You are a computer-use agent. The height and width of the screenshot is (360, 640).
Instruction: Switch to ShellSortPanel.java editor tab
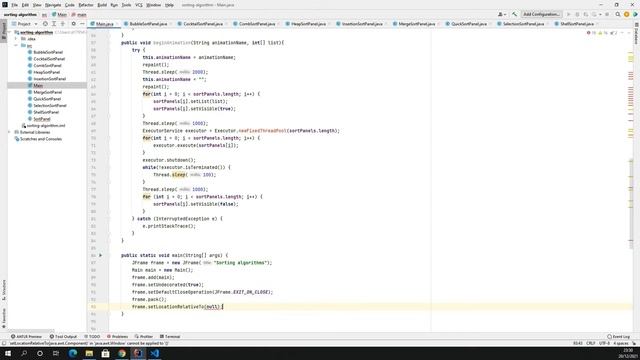tap(576, 24)
